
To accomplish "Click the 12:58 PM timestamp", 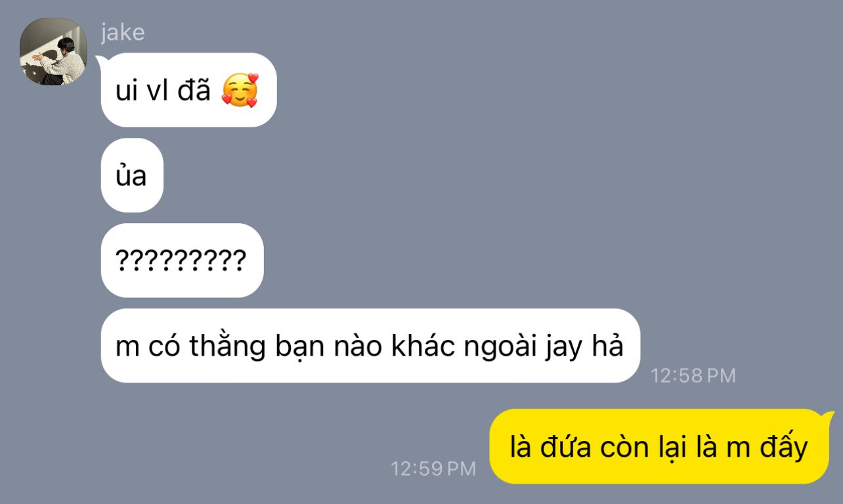I will click(693, 375).
